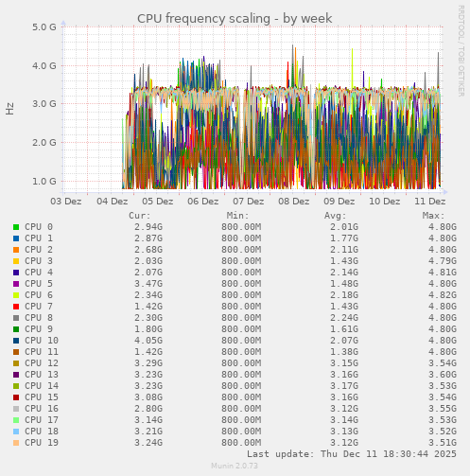
Task: Click the 'Cur:' column header
Action: (x=140, y=216)
